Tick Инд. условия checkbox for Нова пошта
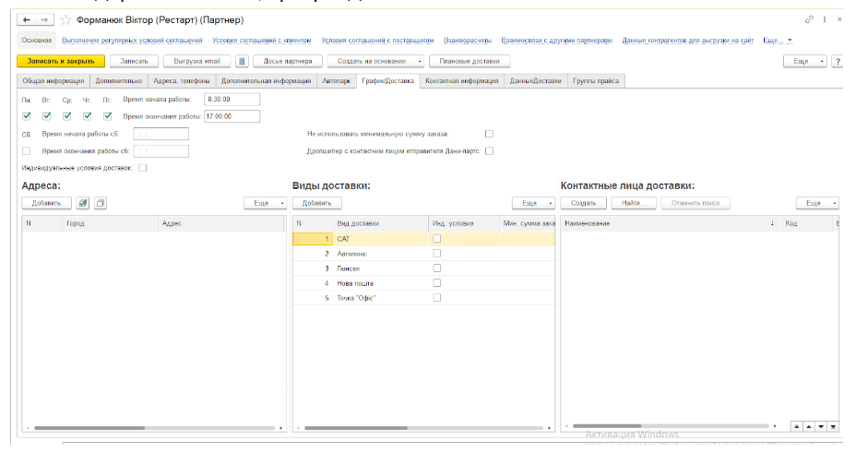Screen dimensions: 868x453 click(x=437, y=282)
